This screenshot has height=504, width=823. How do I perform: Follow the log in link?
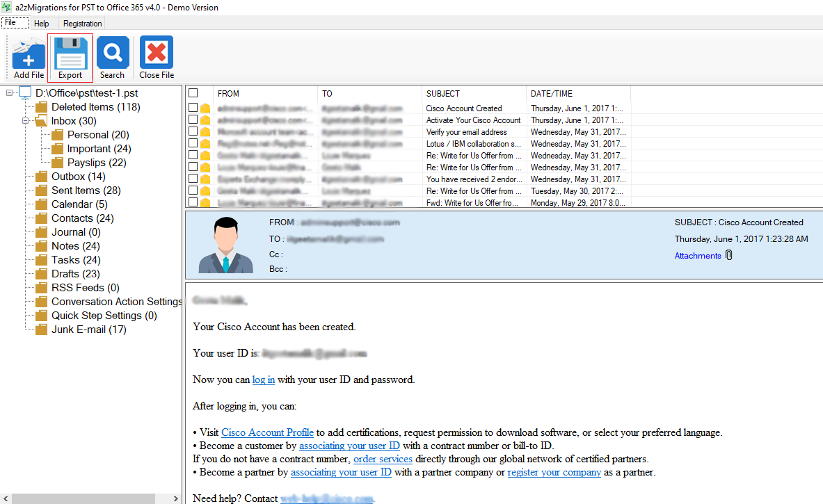[x=264, y=380]
